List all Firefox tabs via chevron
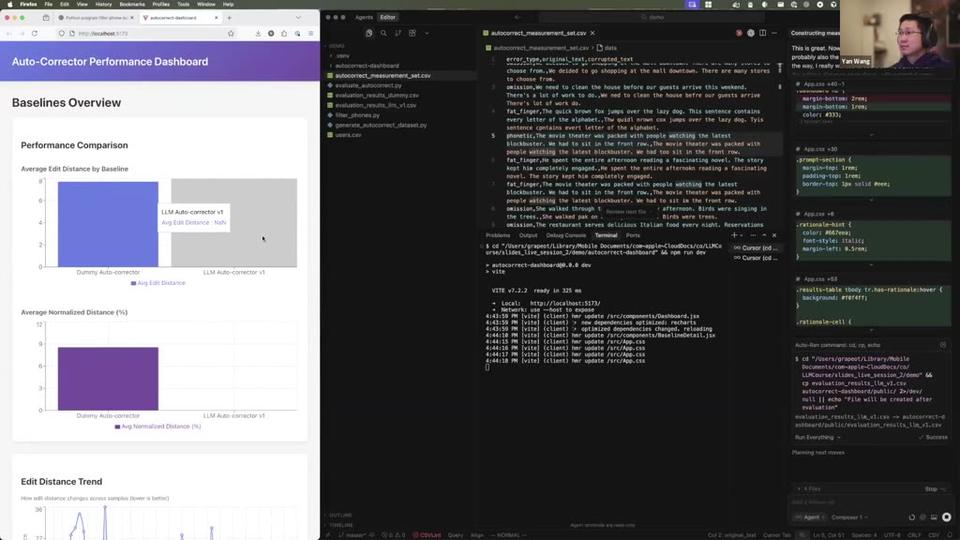This screenshot has width=960, height=540. (x=298, y=18)
